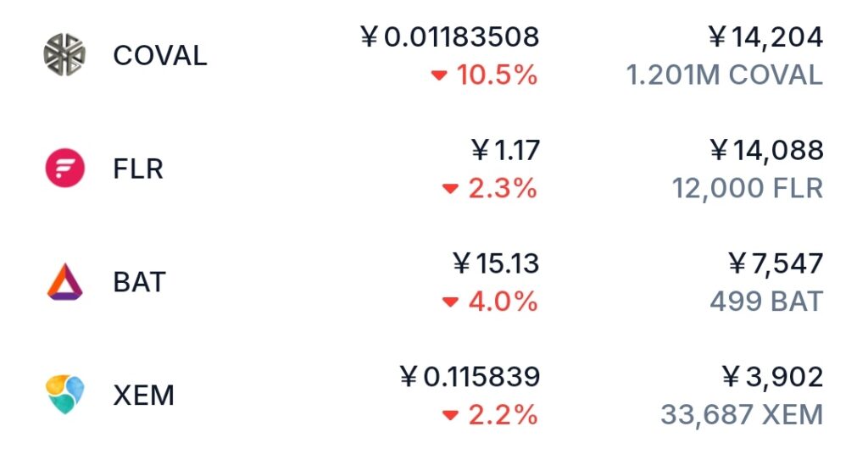Select the BAT triangle logo icon
This screenshot has width=868, height=454.
click(x=64, y=282)
